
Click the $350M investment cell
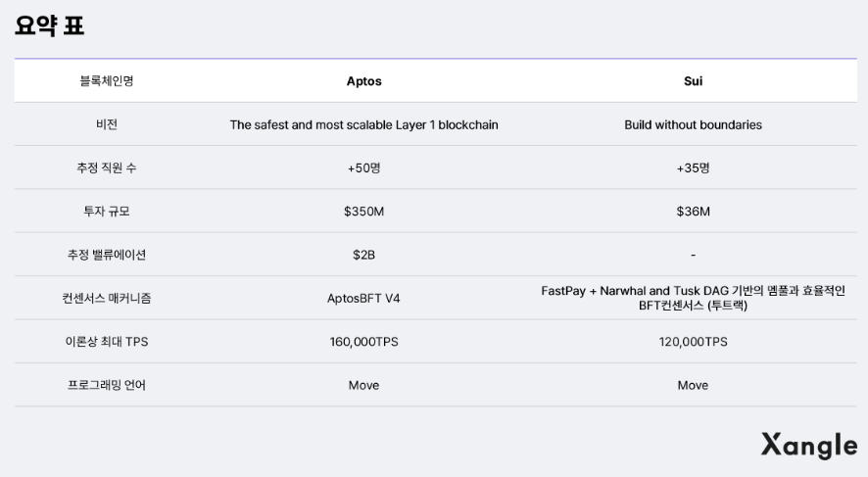coord(363,212)
